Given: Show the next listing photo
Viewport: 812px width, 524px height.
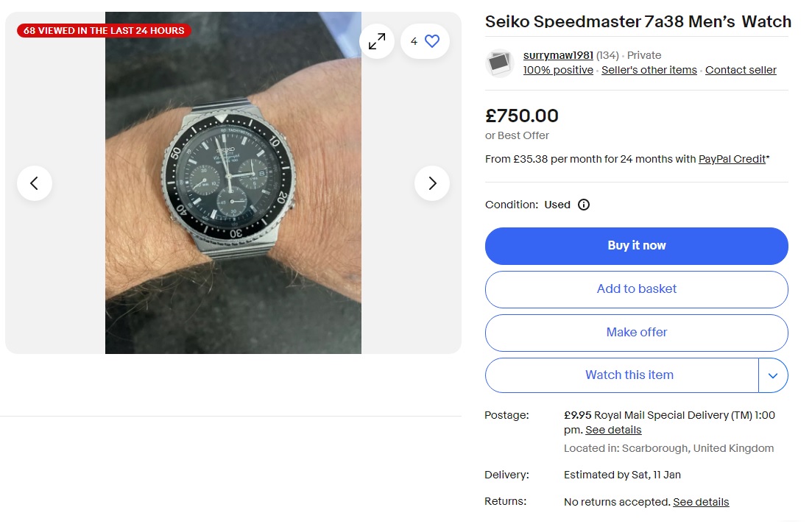Looking at the screenshot, I should click(x=432, y=183).
